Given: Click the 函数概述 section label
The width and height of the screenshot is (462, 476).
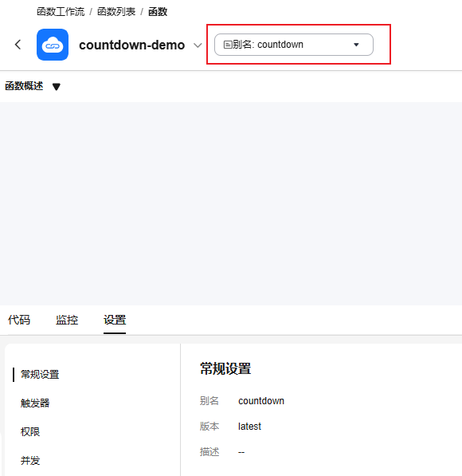Looking at the screenshot, I should [24, 86].
